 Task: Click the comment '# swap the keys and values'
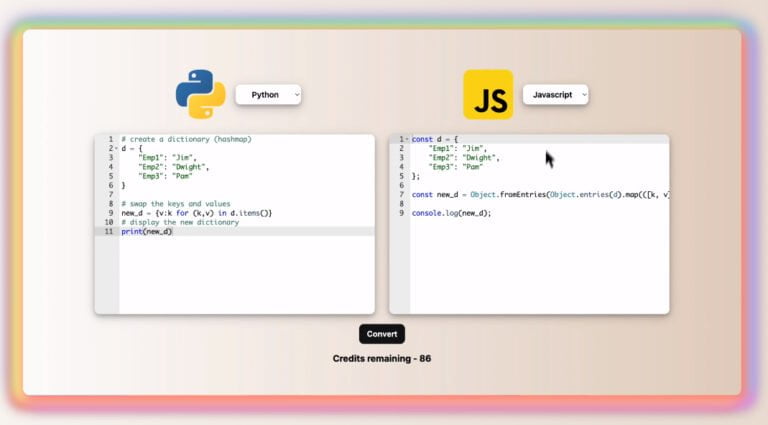176,204
